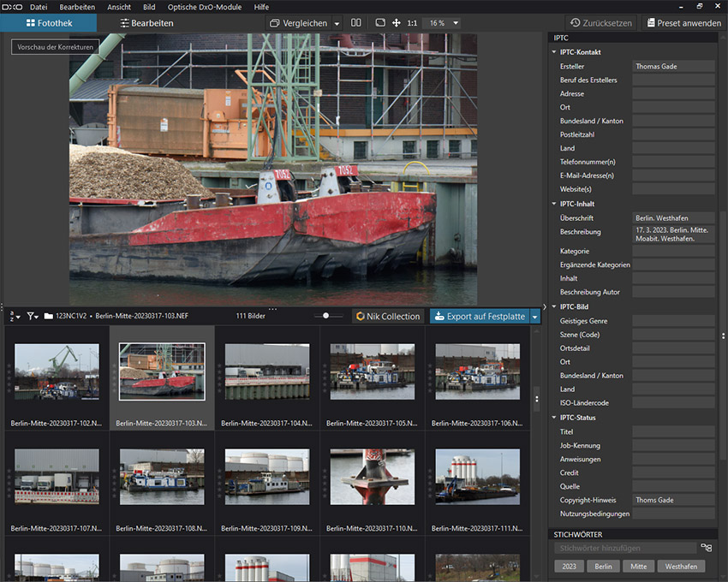The width and height of the screenshot is (728, 582).
Task: Click the Copyright-Hinweis field
Action: [x=673, y=500]
